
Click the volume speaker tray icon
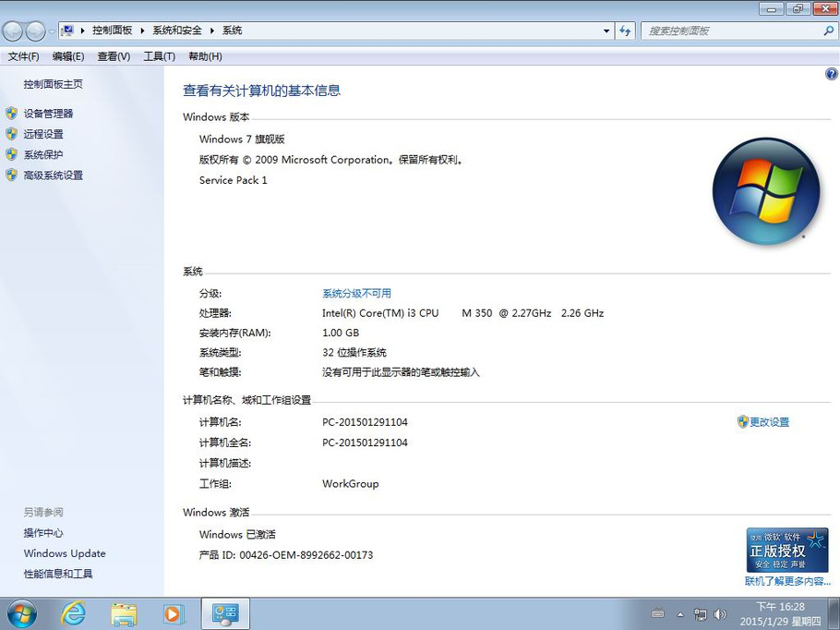click(719, 614)
